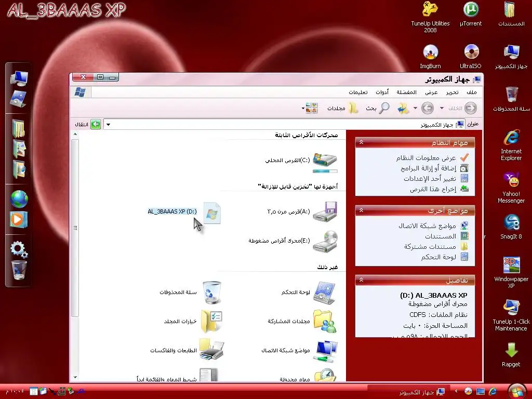The width and height of the screenshot is (532, 399).
Task: Click the folders مجلدات toolbar button
Action: 343,108
